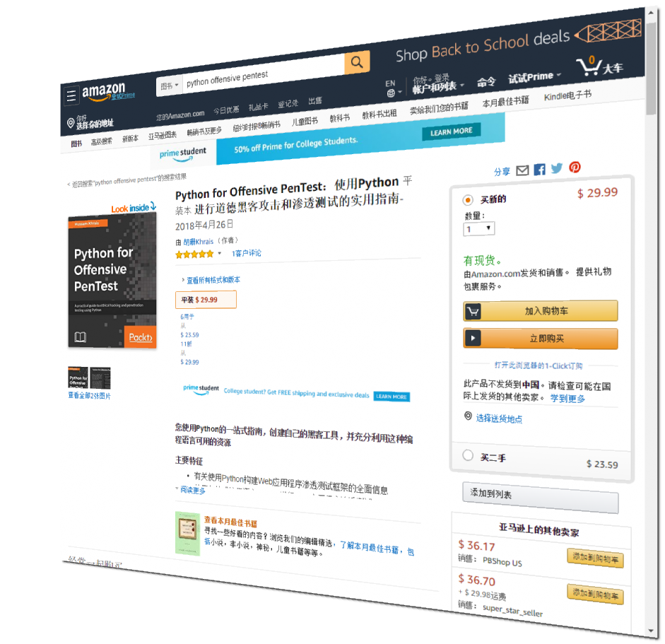Click the EN language globe icon

coord(391,93)
